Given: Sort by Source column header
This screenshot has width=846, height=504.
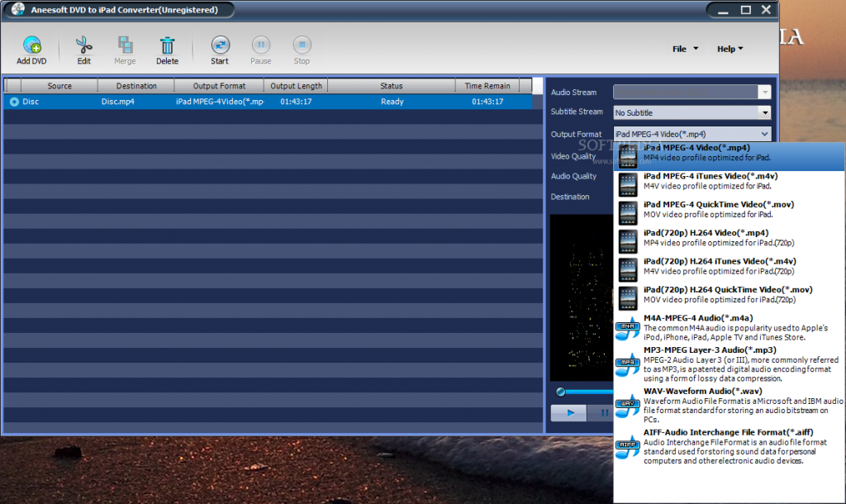Looking at the screenshot, I should coord(59,86).
